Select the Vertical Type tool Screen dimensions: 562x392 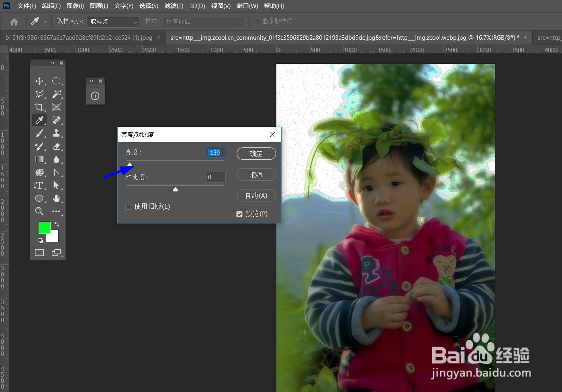[x=39, y=185]
